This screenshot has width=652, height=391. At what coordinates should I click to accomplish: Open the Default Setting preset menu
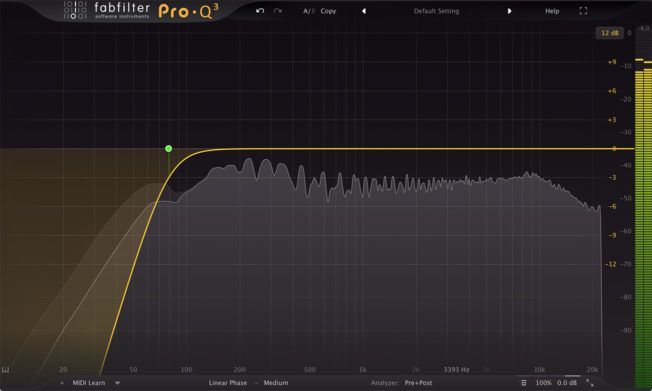tap(436, 11)
